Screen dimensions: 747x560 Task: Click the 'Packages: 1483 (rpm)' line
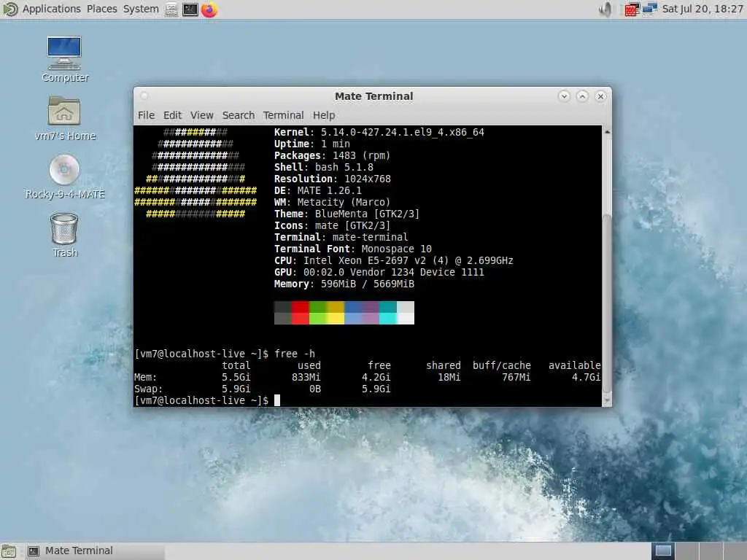332,155
